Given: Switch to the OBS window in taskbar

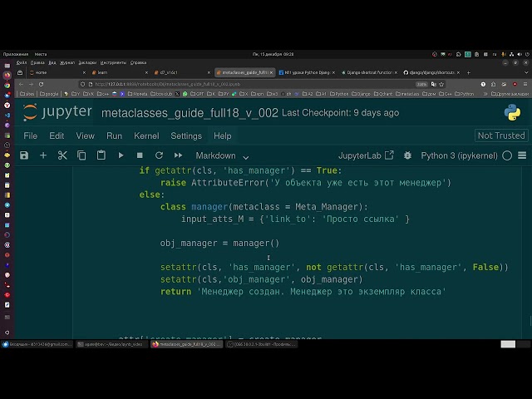Looking at the screenshot, I should pos(262,344).
